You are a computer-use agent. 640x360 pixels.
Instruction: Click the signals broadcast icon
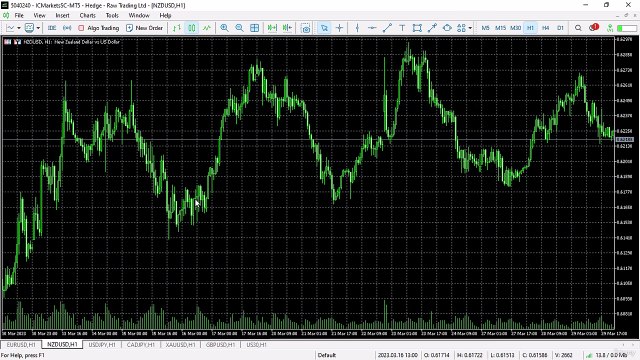pos(67,28)
